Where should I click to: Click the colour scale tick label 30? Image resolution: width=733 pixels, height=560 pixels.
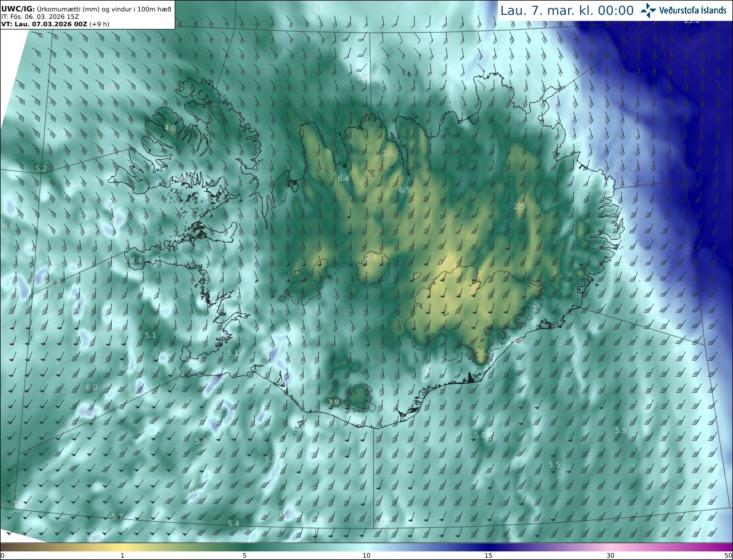click(610, 555)
